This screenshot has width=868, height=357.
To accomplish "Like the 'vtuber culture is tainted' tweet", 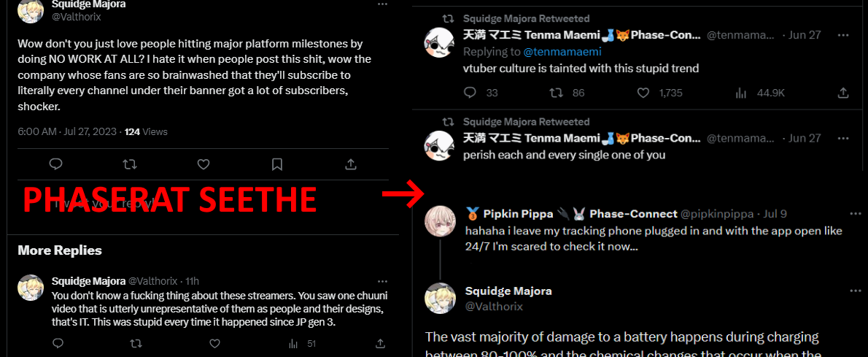I will click(x=643, y=93).
